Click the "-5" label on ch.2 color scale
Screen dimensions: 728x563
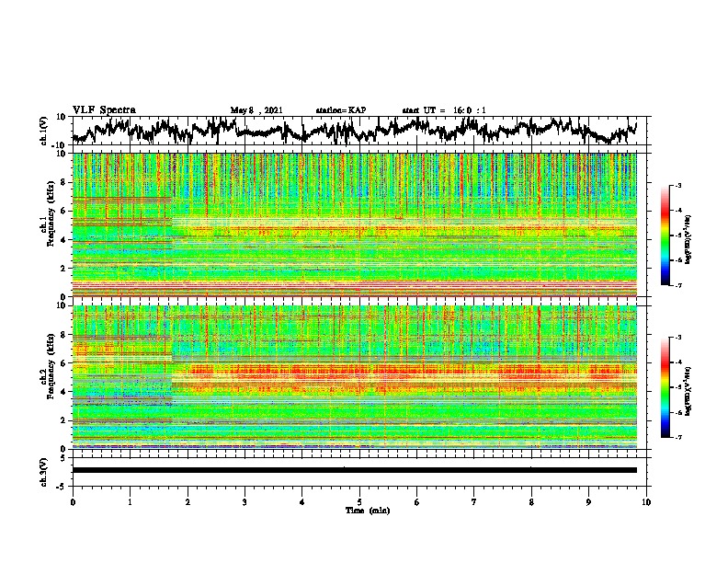pos(678,387)
